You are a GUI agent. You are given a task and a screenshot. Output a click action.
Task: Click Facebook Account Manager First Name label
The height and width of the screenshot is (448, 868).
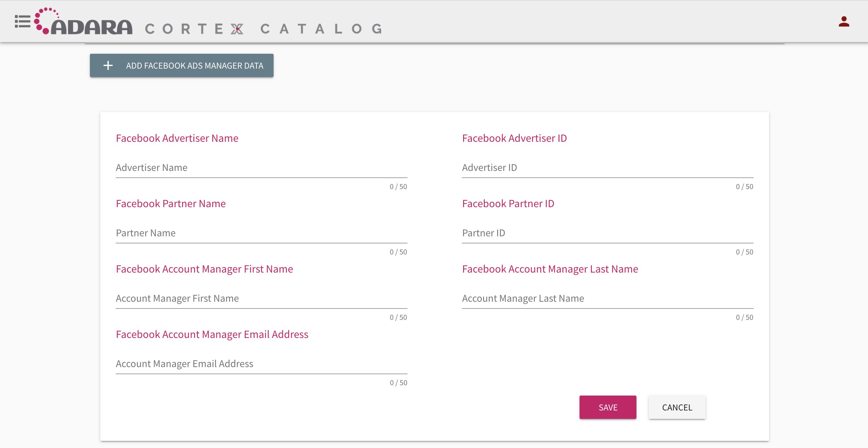click(x=204, y=269)
